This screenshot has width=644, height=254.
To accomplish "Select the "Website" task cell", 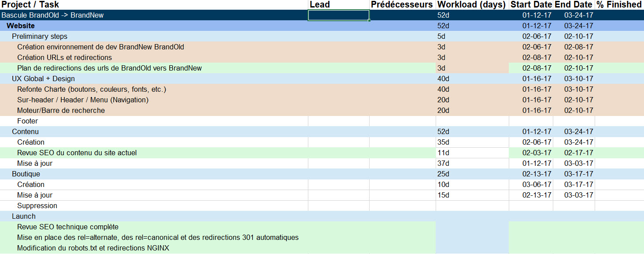I will 21,26.
